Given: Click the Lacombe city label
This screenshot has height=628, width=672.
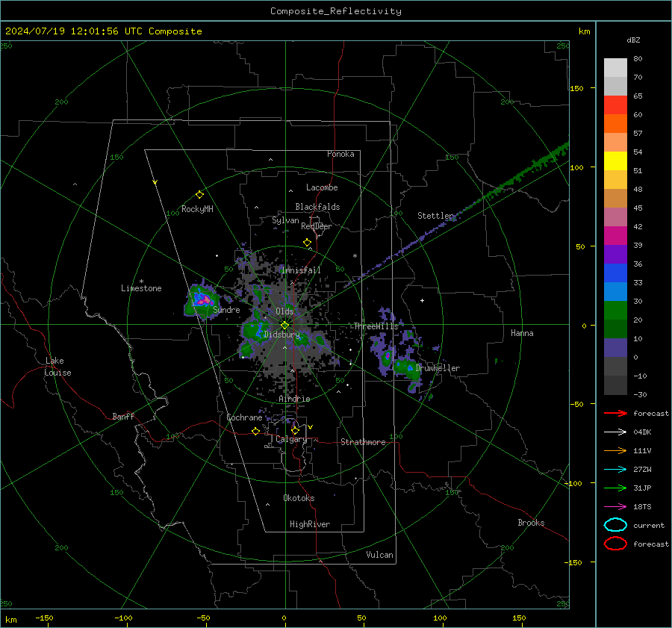Looking at the screenshot, I should coord(322,187).
